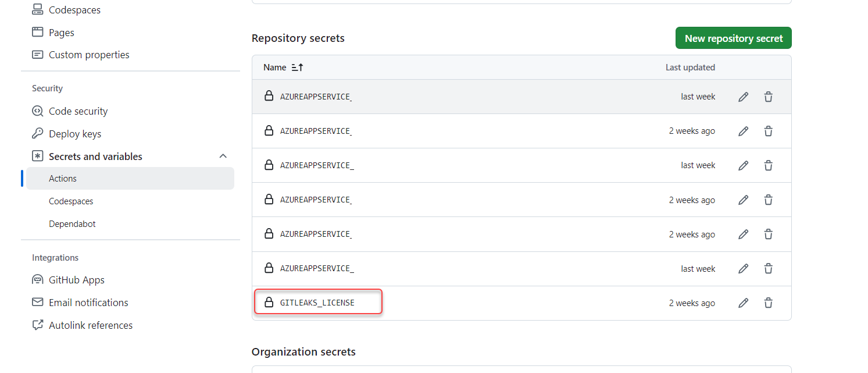
Task: Open the Custom properties settings link
Action: point(89,55)
